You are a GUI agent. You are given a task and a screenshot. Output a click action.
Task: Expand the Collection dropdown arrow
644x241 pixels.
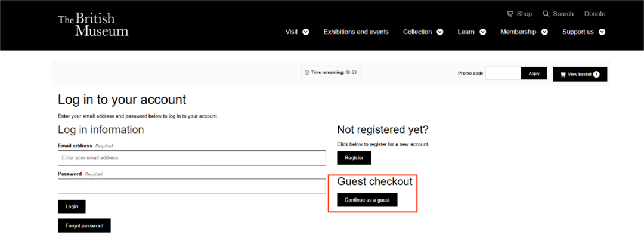click(x=440, y=32)
